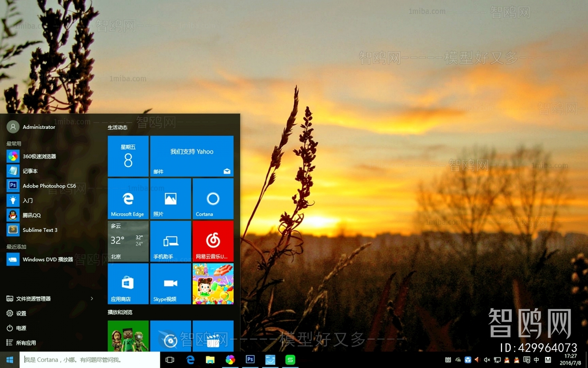Expand the 文件资源管理器 jump list arrow
The width and height of the screenshot is (588, 368).
pyautogui.click(x=92, y=298)
